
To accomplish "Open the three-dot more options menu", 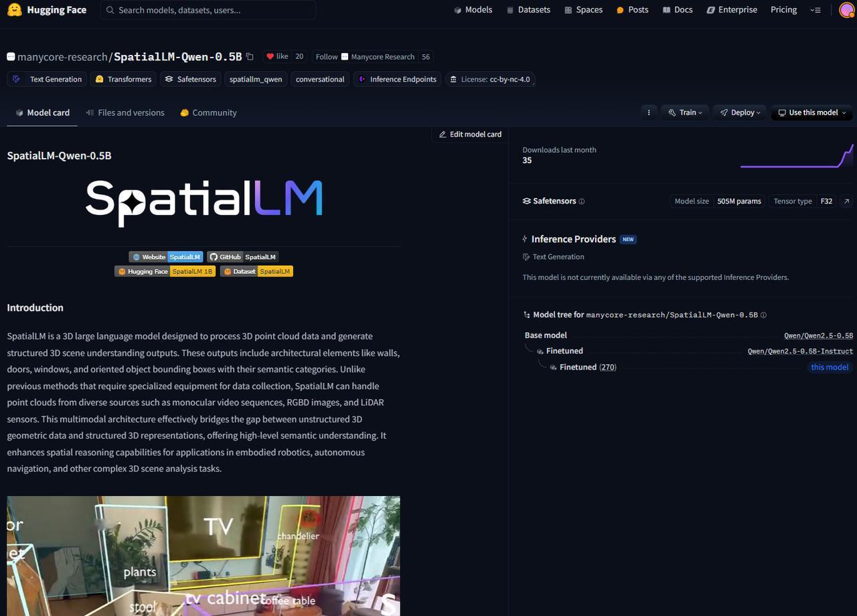I will [648, 112].
